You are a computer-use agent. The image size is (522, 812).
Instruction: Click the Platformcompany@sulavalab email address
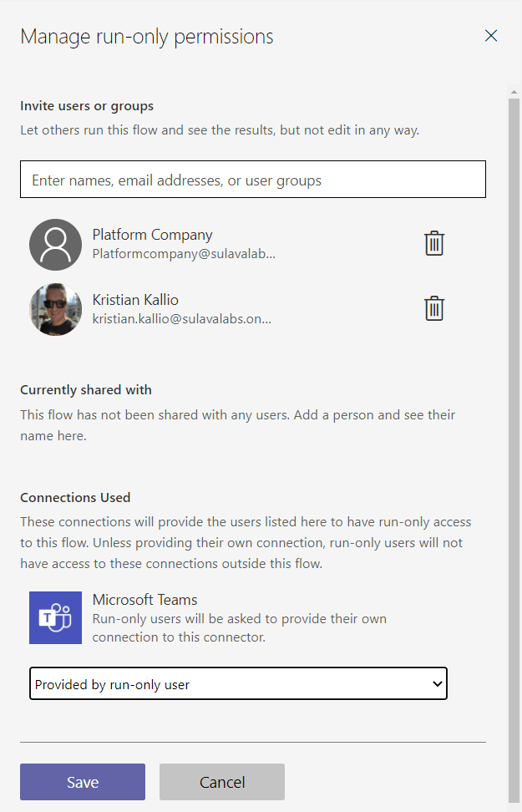(184, 253)
